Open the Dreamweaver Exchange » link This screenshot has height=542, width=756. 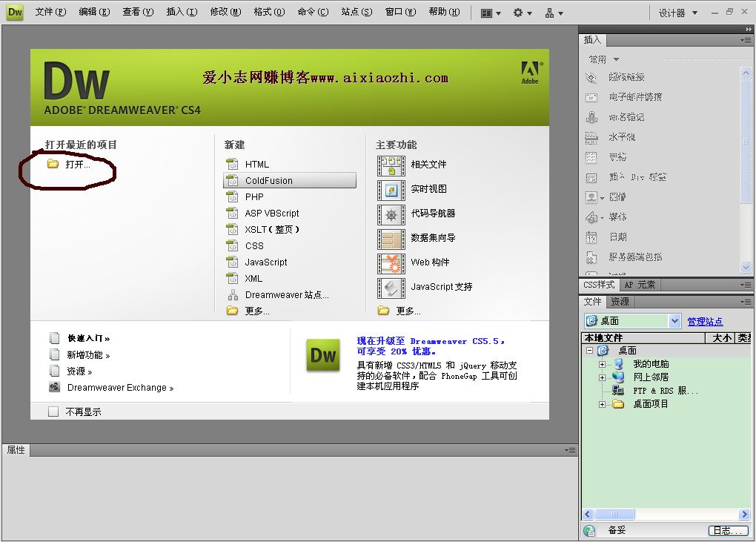click(121, 388)
